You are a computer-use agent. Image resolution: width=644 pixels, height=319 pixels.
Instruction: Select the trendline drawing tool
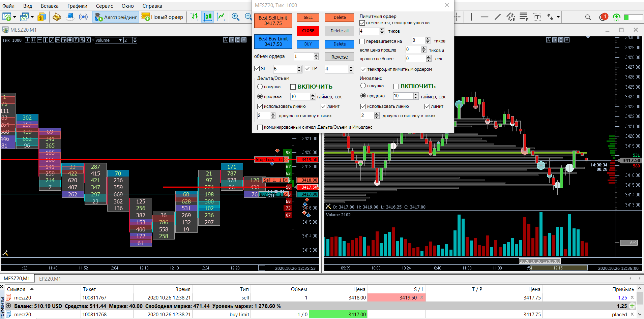(498, 17)
